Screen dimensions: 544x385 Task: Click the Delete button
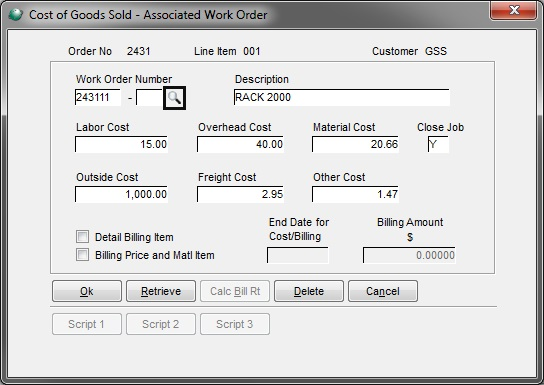(x=309, y=291)
